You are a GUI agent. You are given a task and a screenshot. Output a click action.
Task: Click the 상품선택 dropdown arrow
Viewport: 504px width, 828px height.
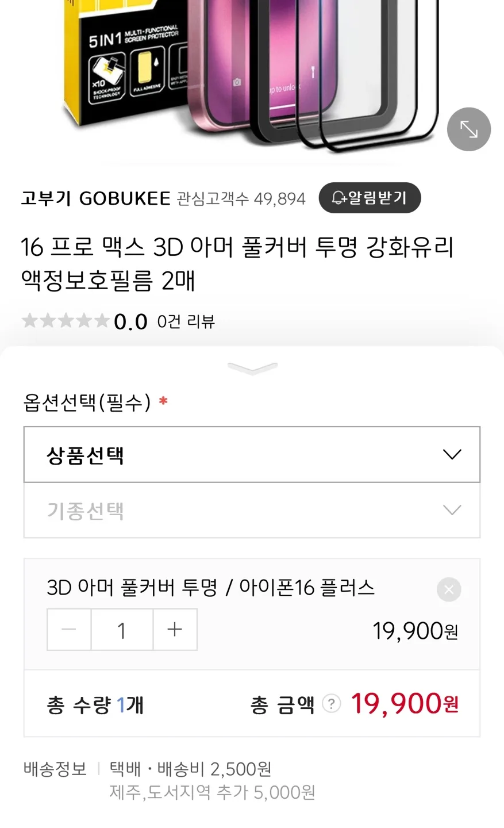coord(452,454)
